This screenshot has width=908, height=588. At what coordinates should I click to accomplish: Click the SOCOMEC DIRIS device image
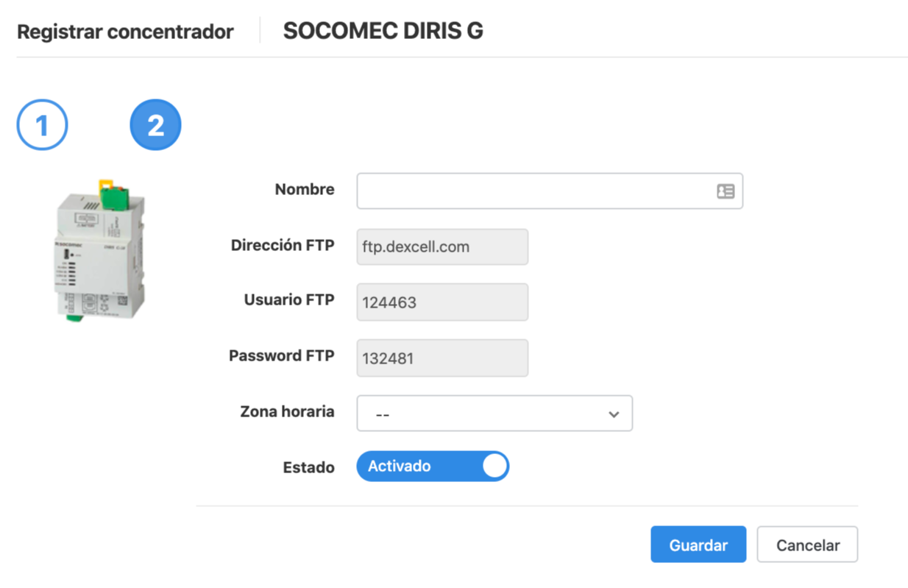[102, 250]
